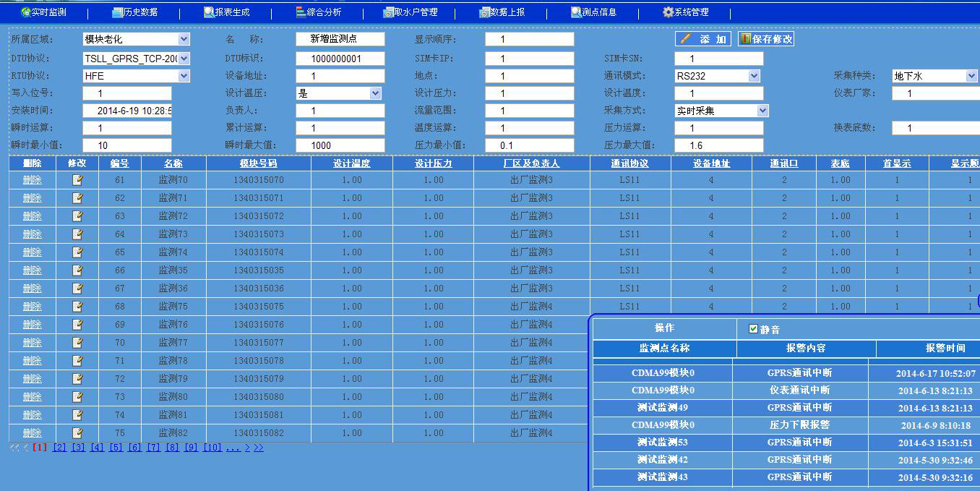Open the 通讯模式 RS232 dropdown
This screenshot has width=980, height=491.
(754, 76)
